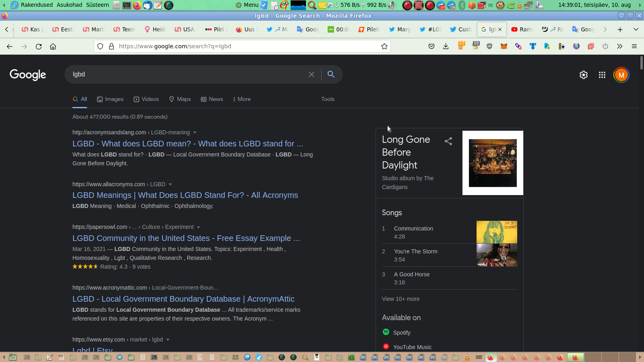Save the page to Pocket

point(431,46)
